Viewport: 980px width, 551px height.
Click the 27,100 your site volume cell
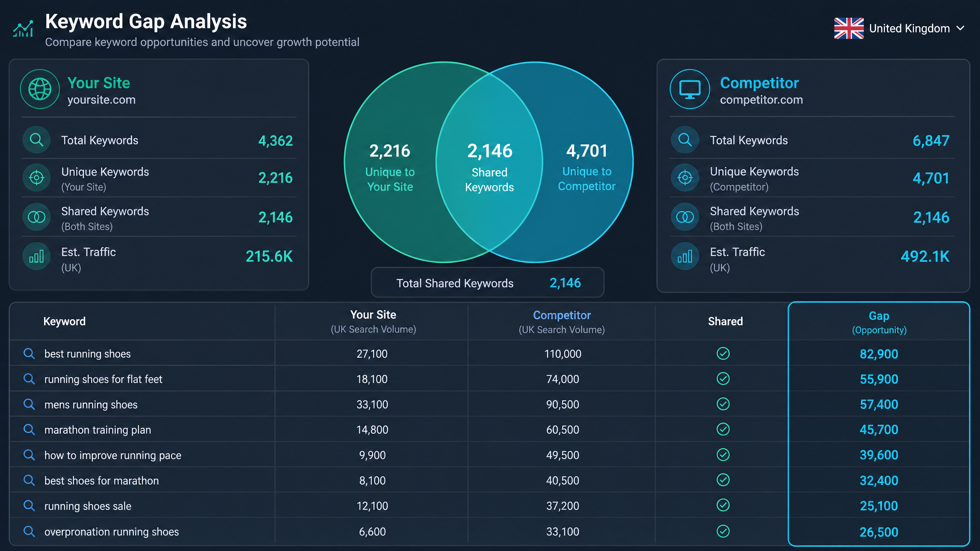[x=372, y=354]
